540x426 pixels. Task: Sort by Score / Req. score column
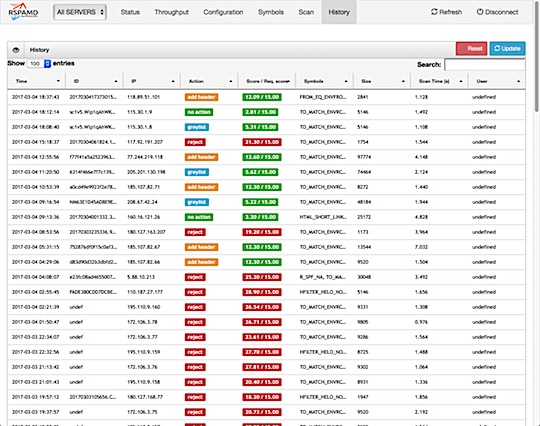pos(267,81)
